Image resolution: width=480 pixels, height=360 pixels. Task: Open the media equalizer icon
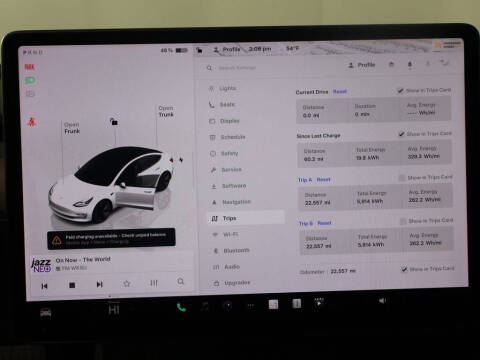click(154, 283)
